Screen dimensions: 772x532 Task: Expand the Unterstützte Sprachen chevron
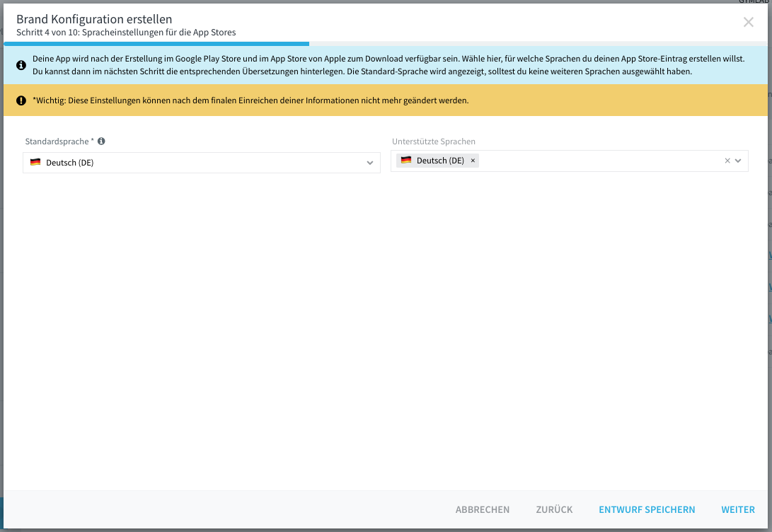click(x=738, y=161)
